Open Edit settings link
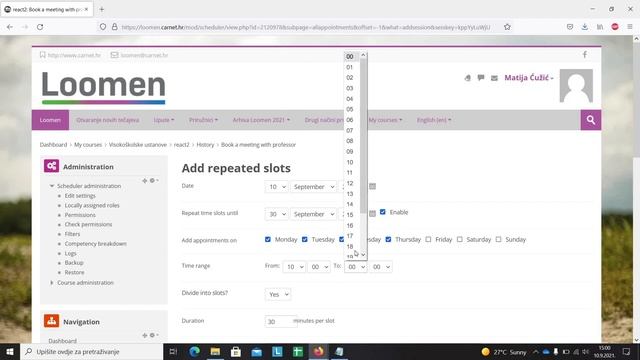Viewport: 640px width, 360px height. click(80, 196)
